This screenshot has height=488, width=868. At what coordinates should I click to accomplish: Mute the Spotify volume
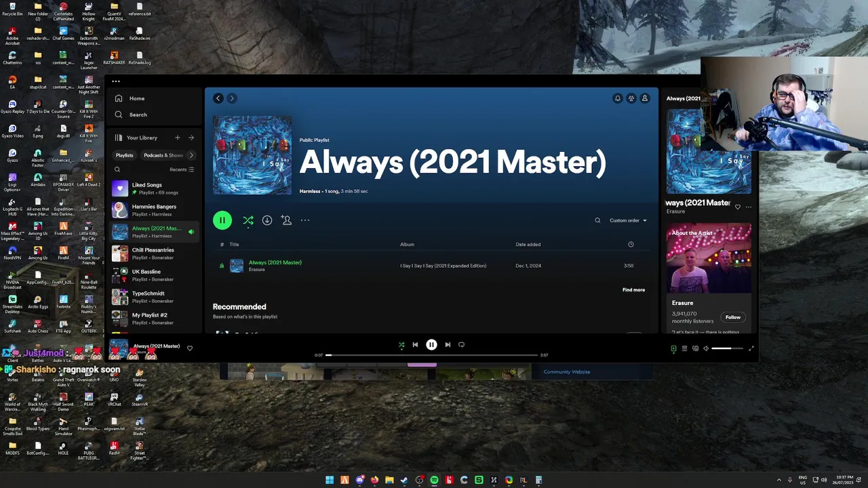706,348
